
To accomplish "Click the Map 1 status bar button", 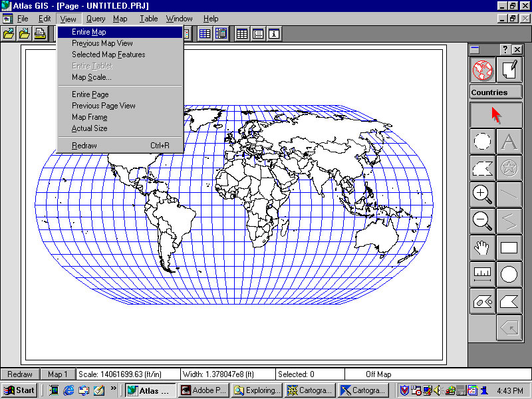I will click(x=57, y=374).
